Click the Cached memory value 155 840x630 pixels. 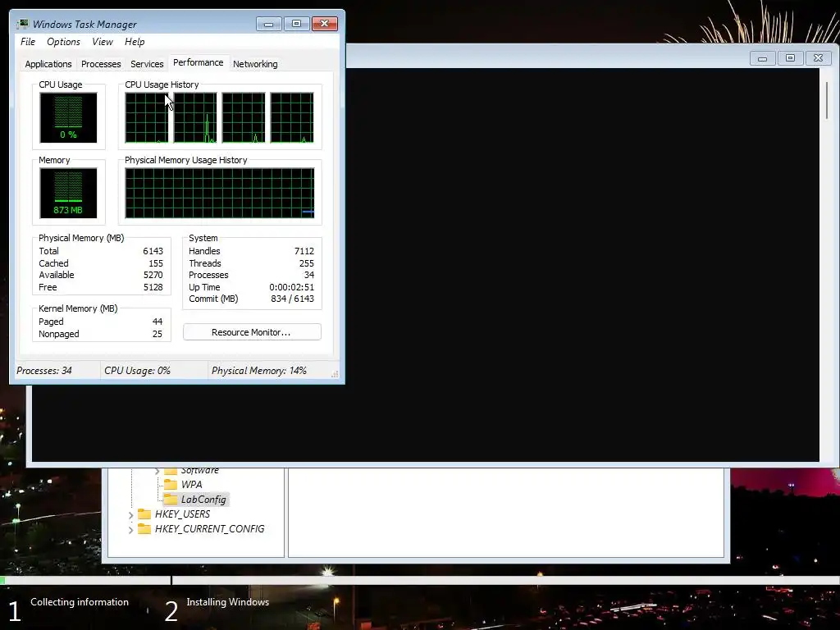coord(156,263)
